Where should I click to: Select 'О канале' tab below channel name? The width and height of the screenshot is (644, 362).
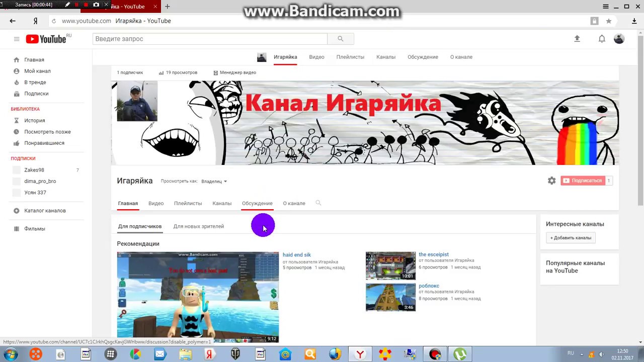[x=294, y=203]
